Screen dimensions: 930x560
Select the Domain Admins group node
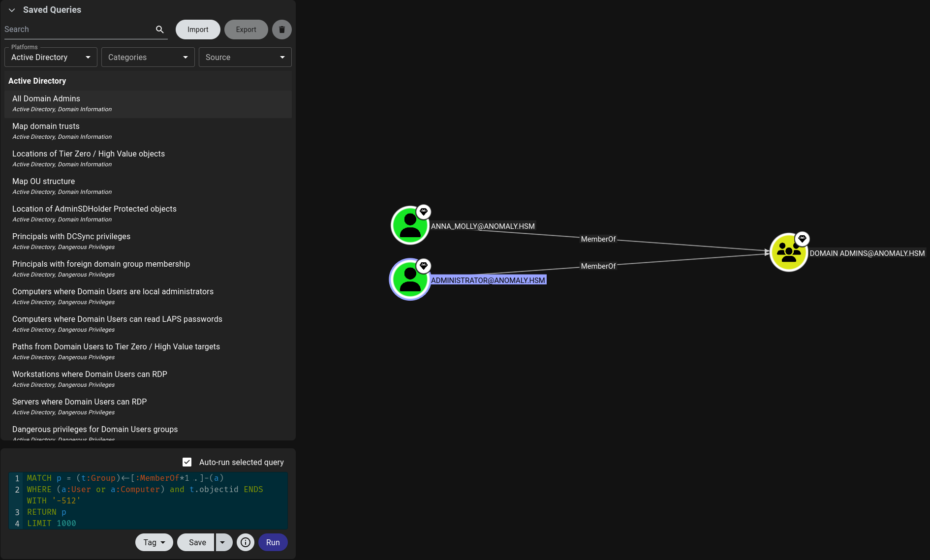coord(788,252)
